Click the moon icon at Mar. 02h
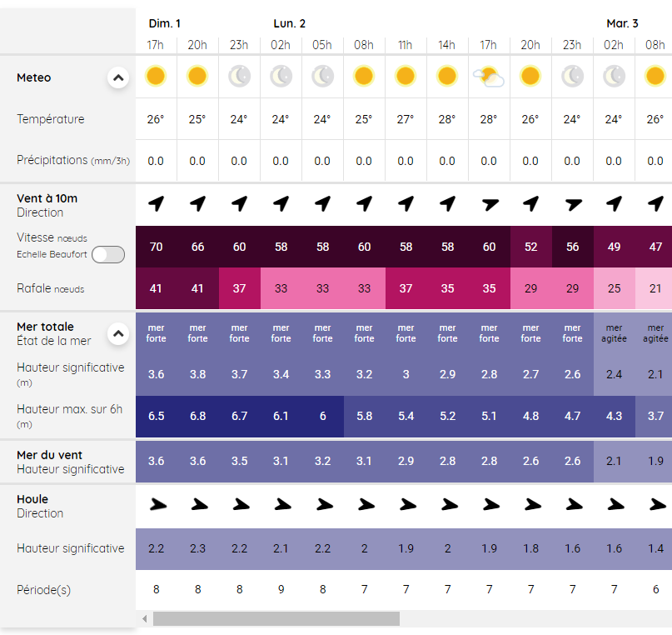Viewport: 672px width, 635px height. coord(614,77)
